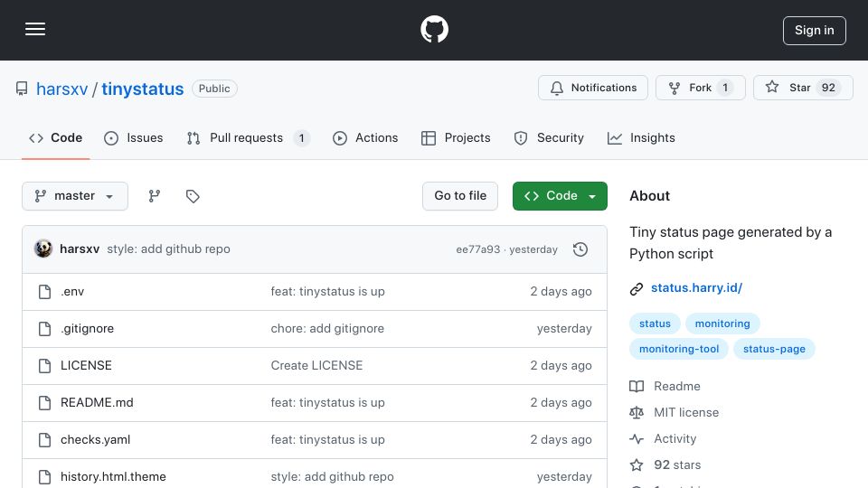The width and height of the screenshot is (868, 488).
Task: Select the 'status-page' topic tag
Action: point(774,349)
